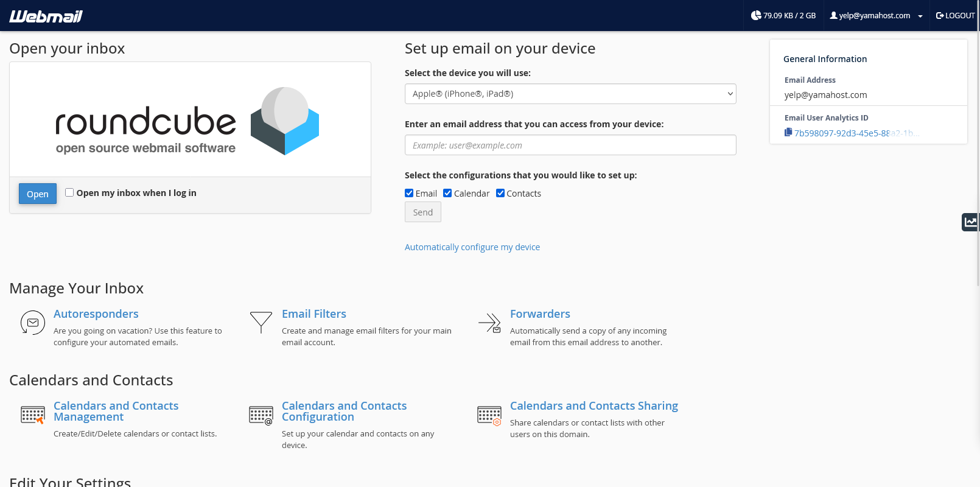Click the 79.09 KB / 2 GB usage text
The width and height of the screenshot is (980, 487).
[789, 15]
